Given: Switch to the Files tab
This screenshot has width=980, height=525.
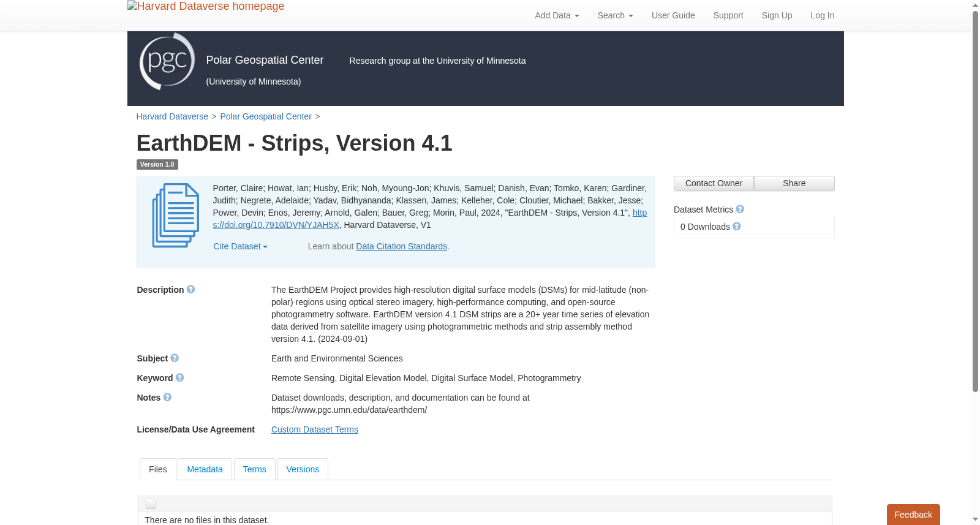Looking at the screenshot, I should (x=158, y=469).
